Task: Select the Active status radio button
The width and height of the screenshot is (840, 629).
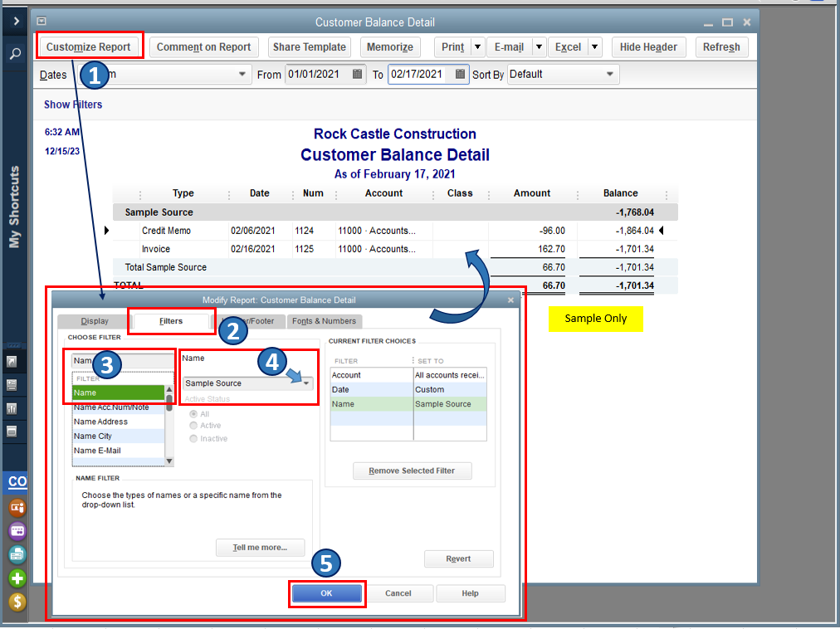Action: click(194, 426)
